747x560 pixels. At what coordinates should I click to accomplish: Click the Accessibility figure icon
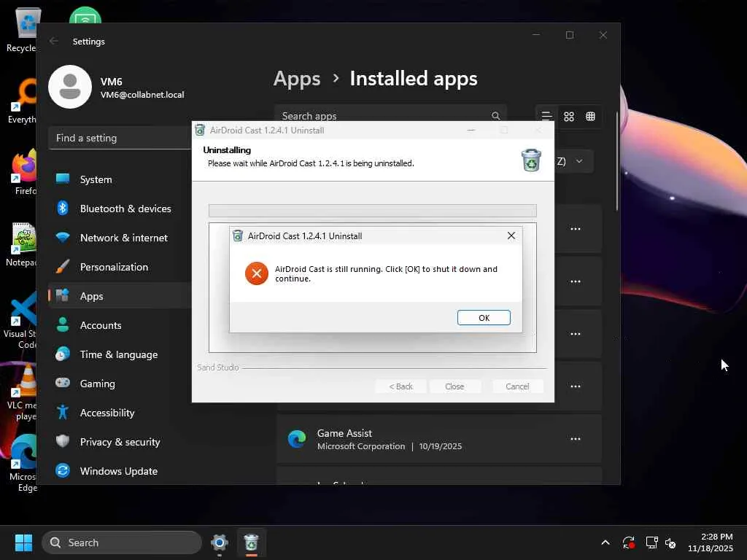coord(63,412)
